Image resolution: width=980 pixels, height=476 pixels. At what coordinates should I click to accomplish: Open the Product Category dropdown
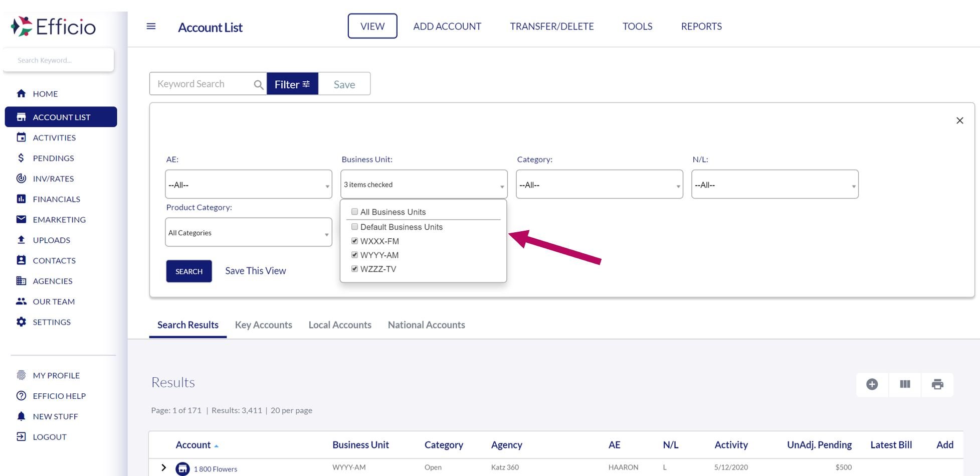[249, 232]
